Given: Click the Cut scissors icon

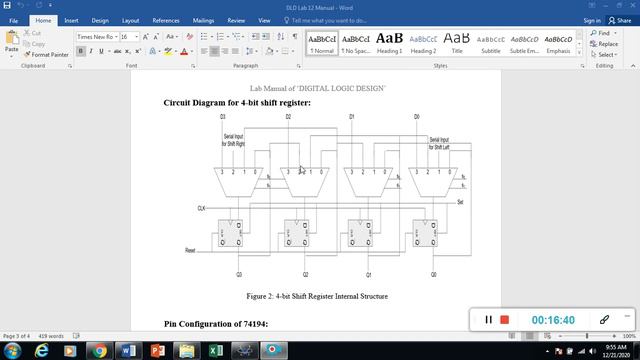Looking at the screenshot, I should (x=27, y=33).
